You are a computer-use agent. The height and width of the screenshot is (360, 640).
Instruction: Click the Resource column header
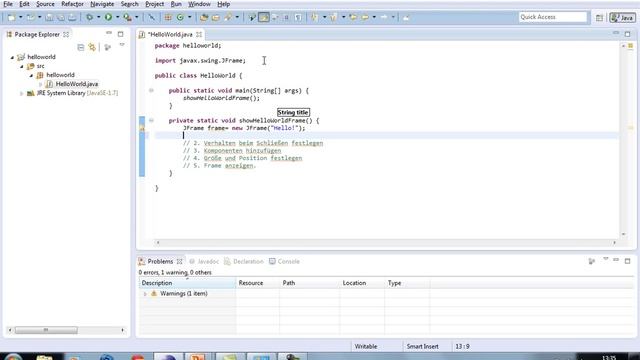tap(258, 283)
